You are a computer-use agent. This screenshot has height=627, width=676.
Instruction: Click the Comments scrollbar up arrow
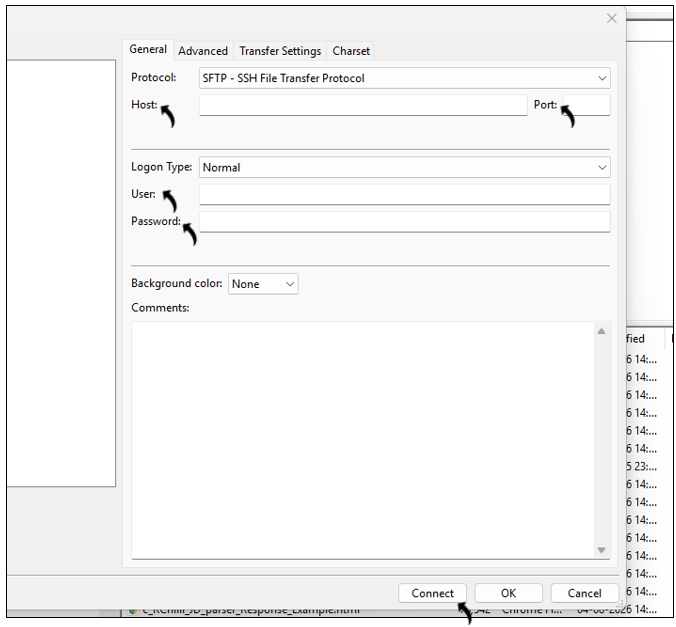pos(601,331)
